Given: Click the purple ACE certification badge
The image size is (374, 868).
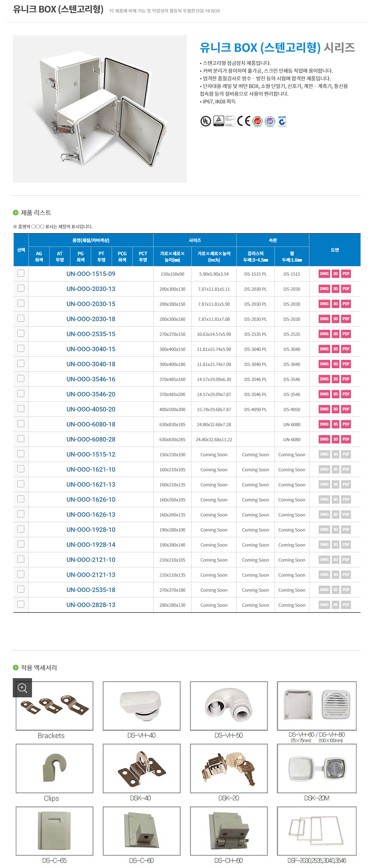Looking at the screenshot, I should point(270,121).
